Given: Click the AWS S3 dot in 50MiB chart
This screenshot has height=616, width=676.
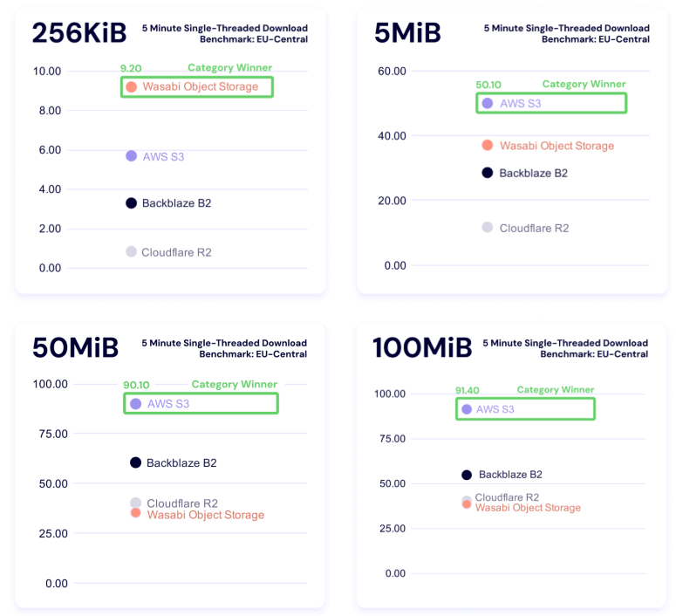Looking at the screenshot, I should pyautogui.click(x=135, y=404).
